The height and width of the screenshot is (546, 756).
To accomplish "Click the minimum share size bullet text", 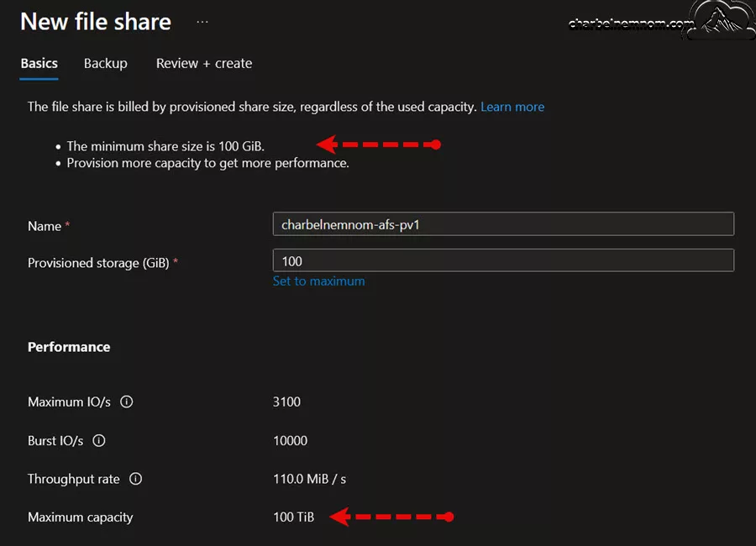I will point(165,146).
